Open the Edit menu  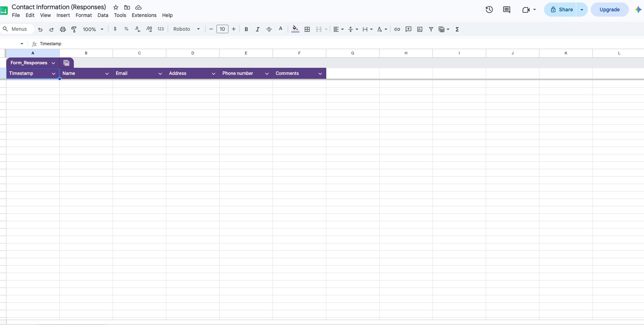[30, 15]
